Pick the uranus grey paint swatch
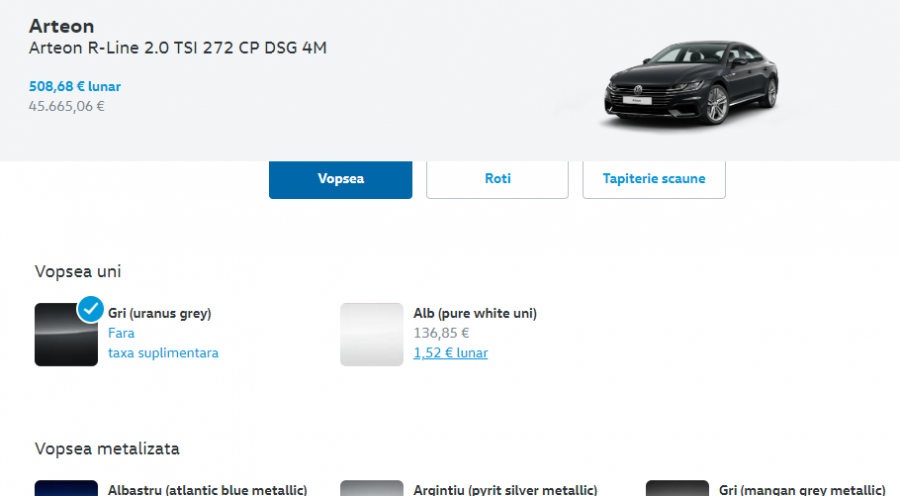900x496 pixels. [x=65, y=335]
